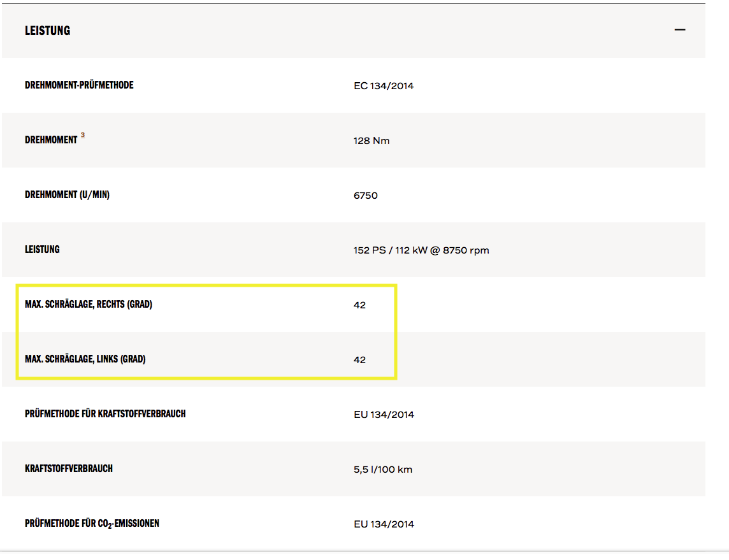The width and height of the screenshot is (729, 560).
Task: Select the 5,5 l/100 km value
Action: point(383,470)
